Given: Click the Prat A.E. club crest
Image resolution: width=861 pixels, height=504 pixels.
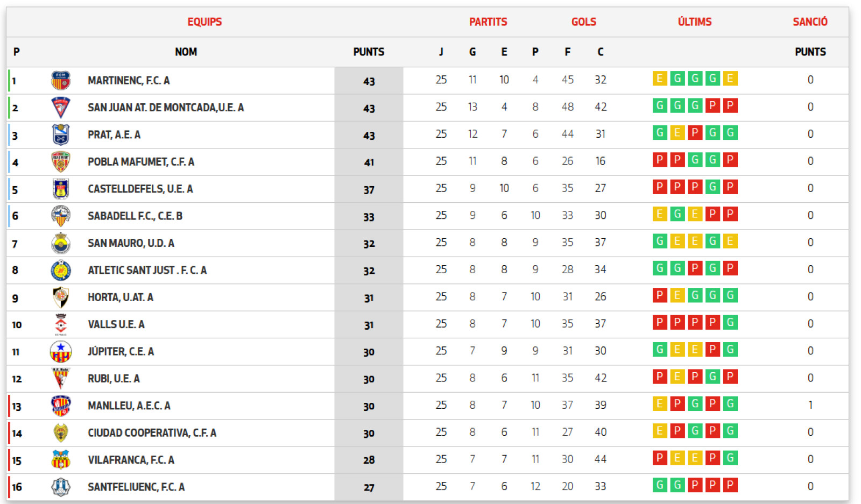Looking at the screenshot, I should 61,134.
